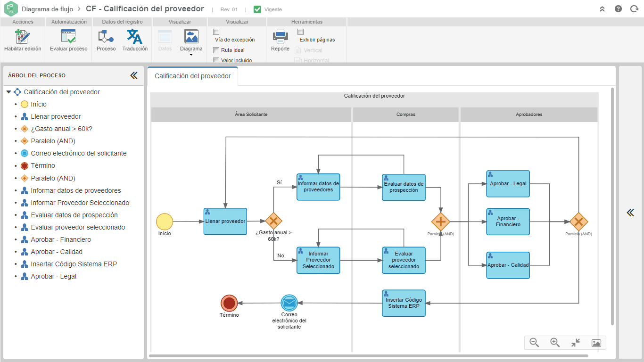This screenshot has width=644, height=362.
Task: Click the Aprobar - Legal task box
Action: 508,184
